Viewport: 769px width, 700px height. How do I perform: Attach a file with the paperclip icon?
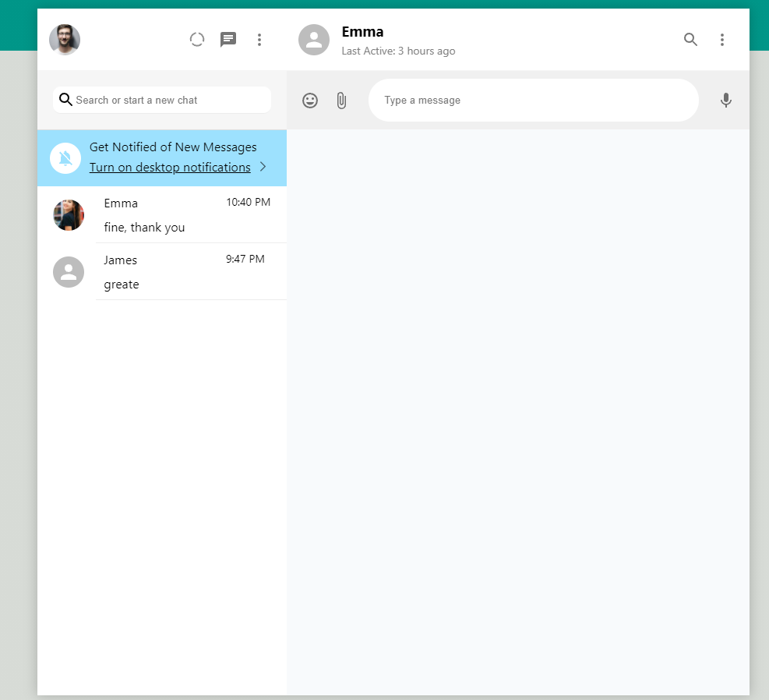click(x=341, y=100)
